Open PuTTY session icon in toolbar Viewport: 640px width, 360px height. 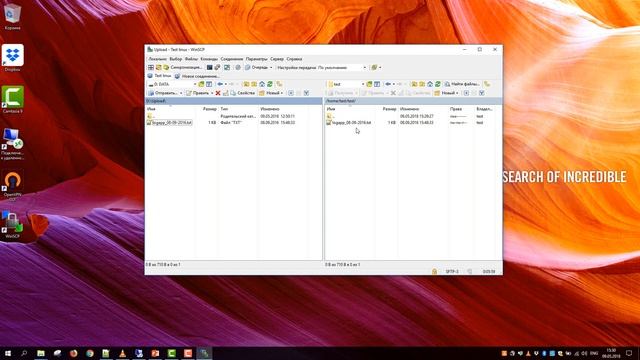point(218,67)
